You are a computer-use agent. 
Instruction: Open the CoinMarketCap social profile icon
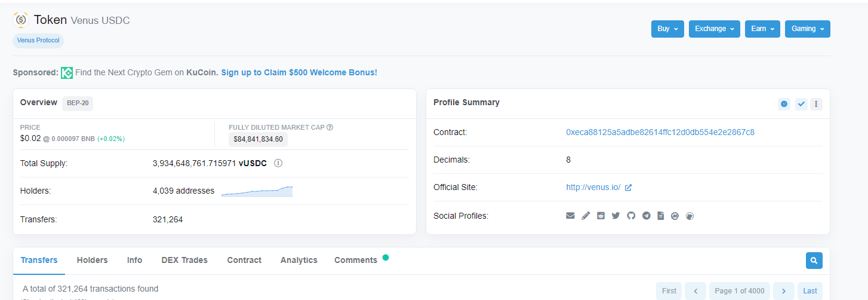[x=675, y=216]
